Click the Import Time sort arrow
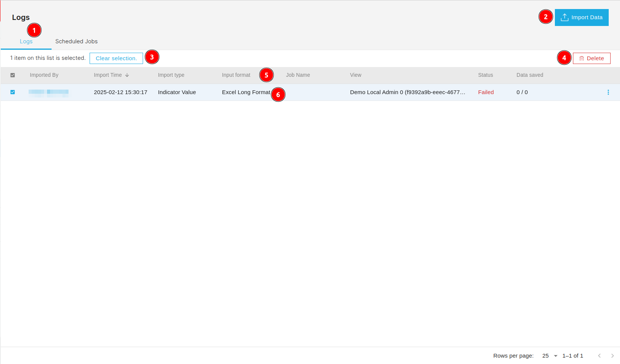This screenshot has width=620, height=364. [127, 75]
